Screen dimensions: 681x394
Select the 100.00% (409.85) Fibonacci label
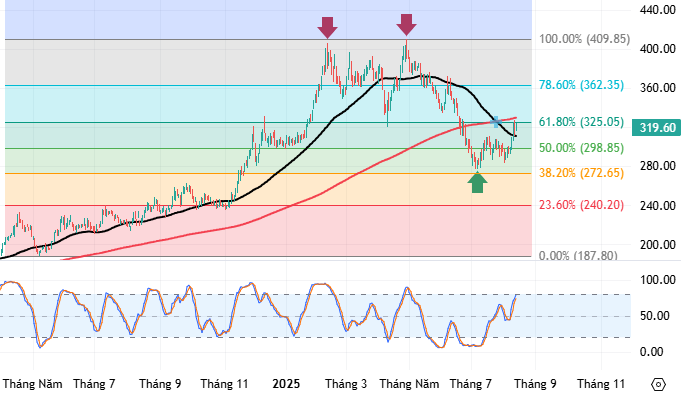pos(584,39)
